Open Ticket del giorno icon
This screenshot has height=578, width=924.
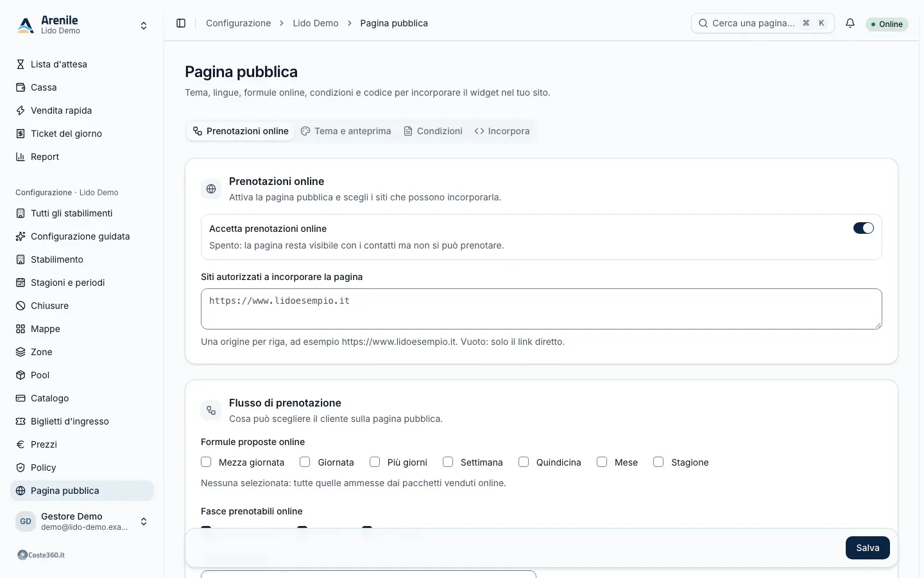click(x=21, y=134)
